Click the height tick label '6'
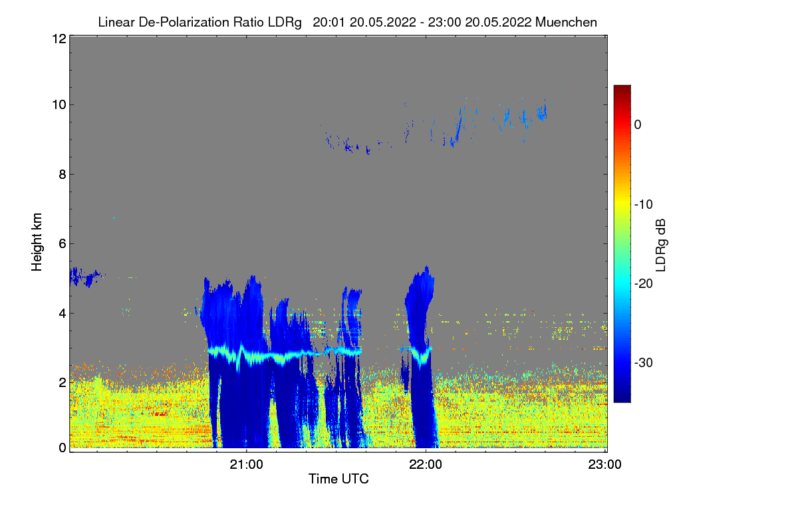This screenshot has height=532, width=798. (x=61, y=243)
